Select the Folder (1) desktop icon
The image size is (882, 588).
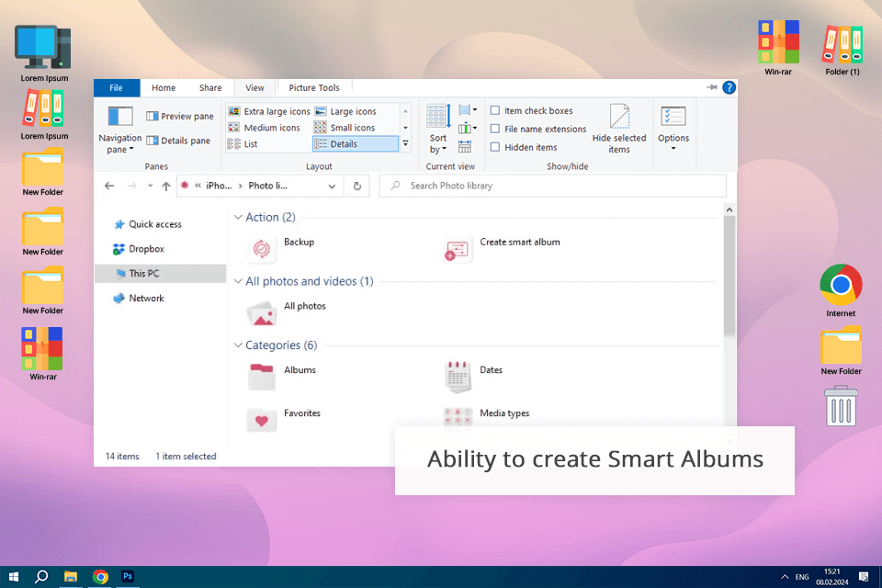(842, 49)
